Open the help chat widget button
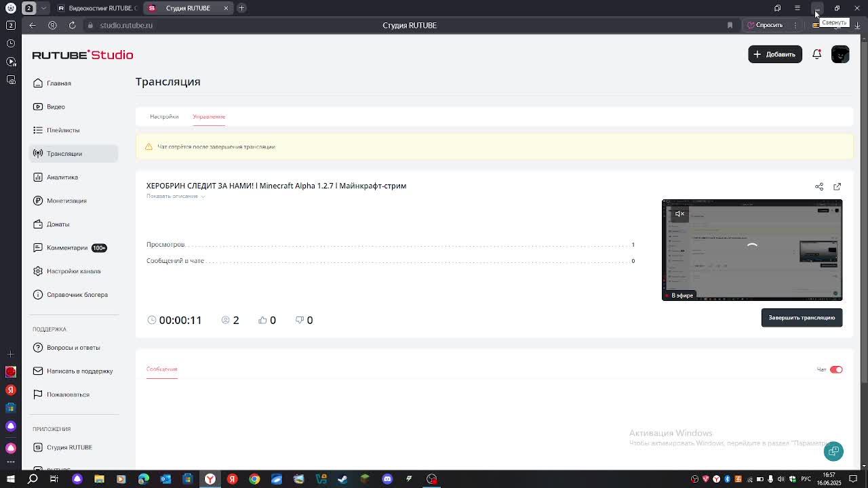Screen dimensions: 868x488 [833, 451]
